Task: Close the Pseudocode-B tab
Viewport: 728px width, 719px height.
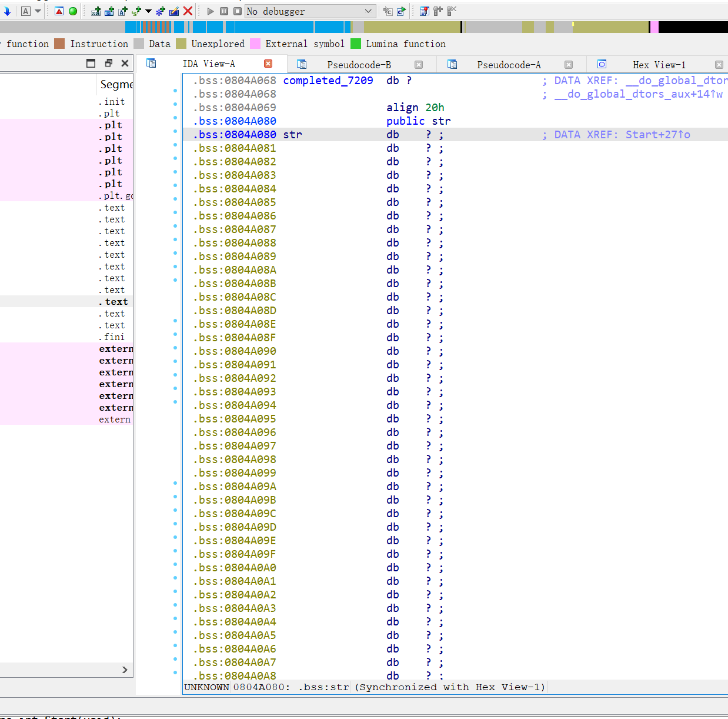Action: coord(419,65)
